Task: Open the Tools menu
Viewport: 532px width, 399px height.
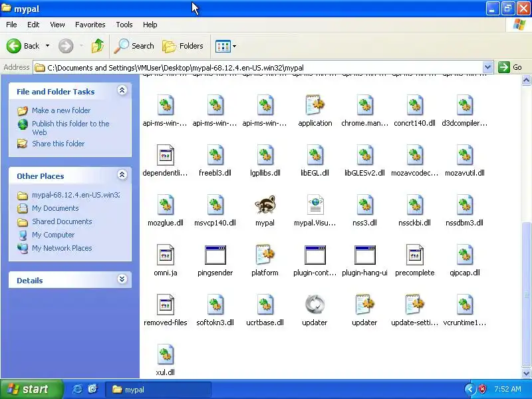Action: 124,25
